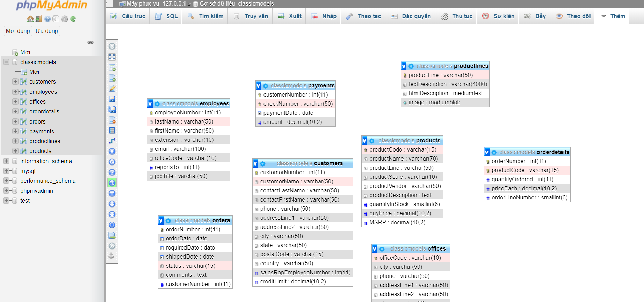The image size is (644, 302).
Task: Click the Mới dùng button
Action: point(18,31)
